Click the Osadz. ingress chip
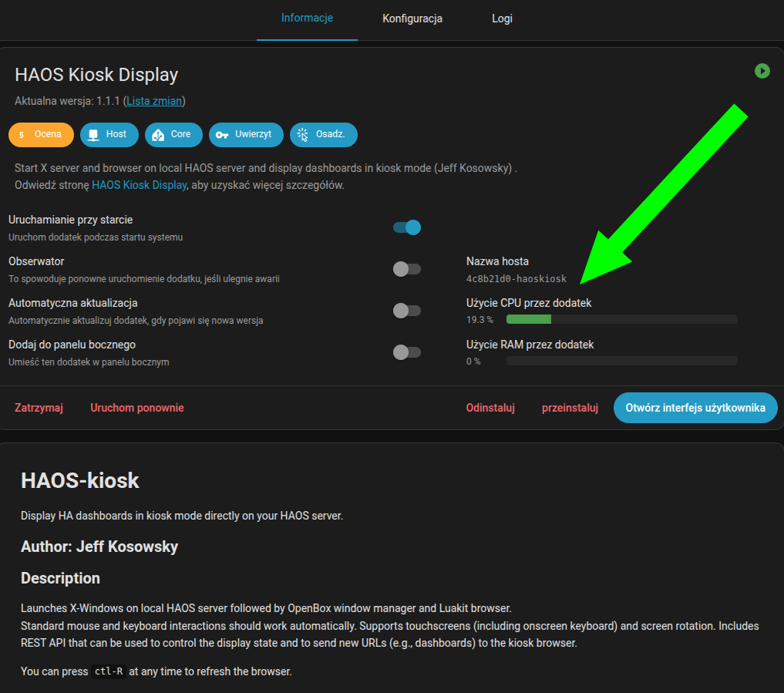Image resolution: width=784 pixels, height=693 pixels. tap(323, 135)
